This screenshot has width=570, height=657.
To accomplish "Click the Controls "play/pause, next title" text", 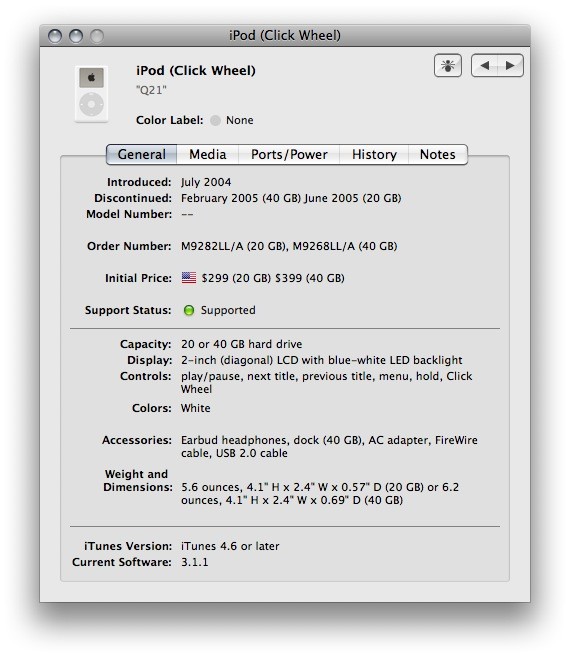I will 240,376.
